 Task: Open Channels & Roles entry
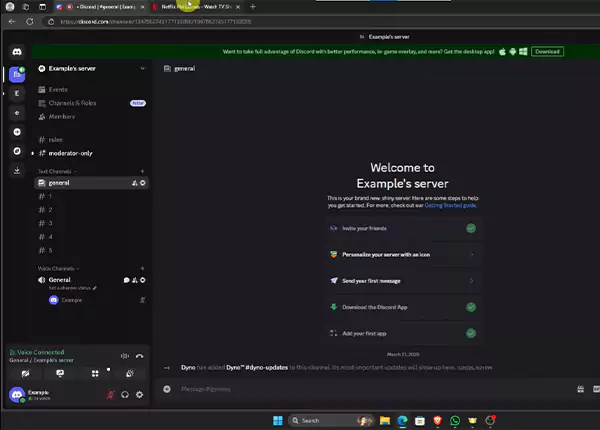(90, 103)
